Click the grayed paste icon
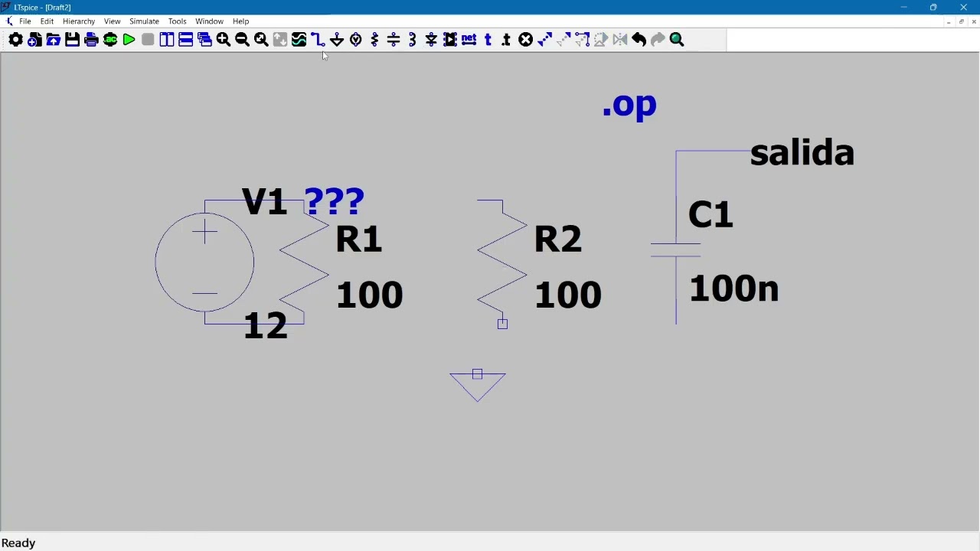 click(x=563, y=40)
